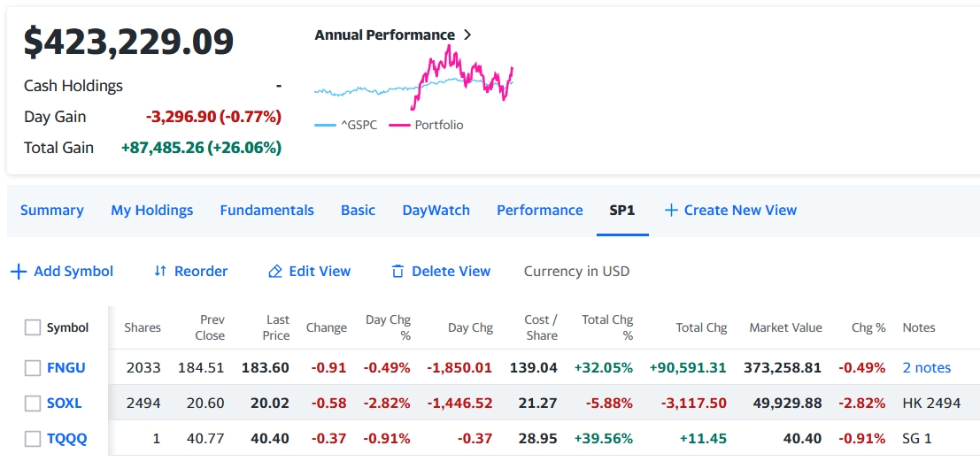Click the Delete View trash icon
Viewport: 980px width, 461px height.
click(397, 272)
